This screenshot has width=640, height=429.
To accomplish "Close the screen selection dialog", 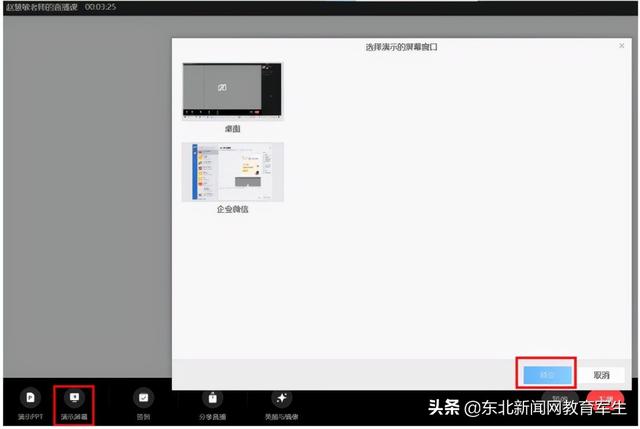I will click(x=621, y=46).
